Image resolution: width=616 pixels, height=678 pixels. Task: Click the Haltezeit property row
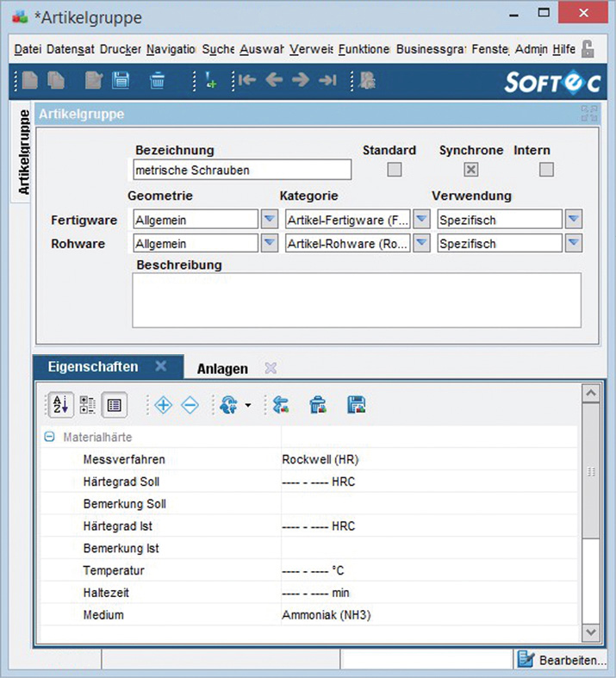coord(309,593)
